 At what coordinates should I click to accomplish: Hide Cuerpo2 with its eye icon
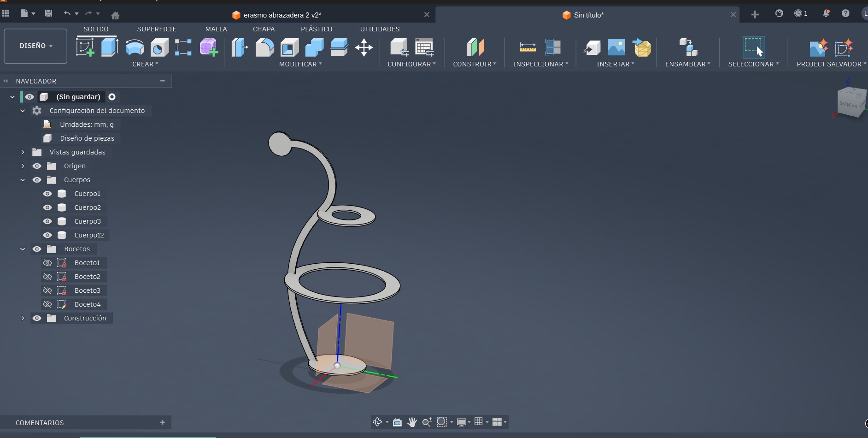pyautogui.click(x=47, y=207)
